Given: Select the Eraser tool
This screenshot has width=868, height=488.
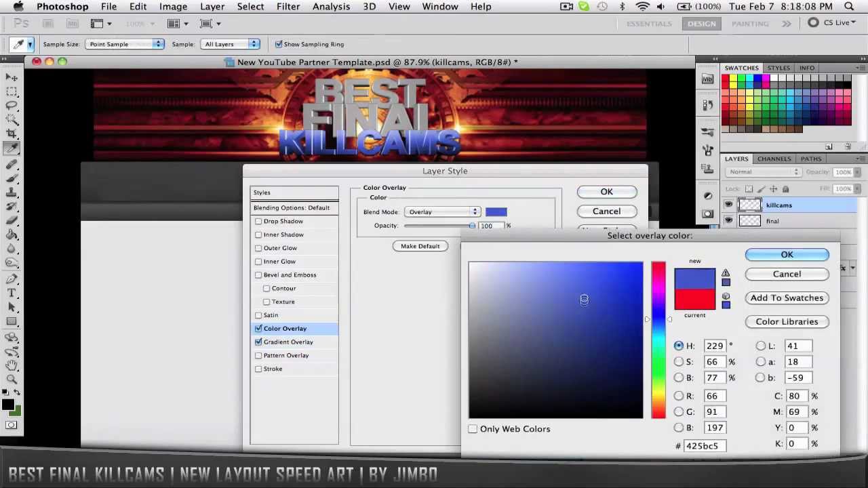Looking at the screenshot, I should (x=12, y=222).
